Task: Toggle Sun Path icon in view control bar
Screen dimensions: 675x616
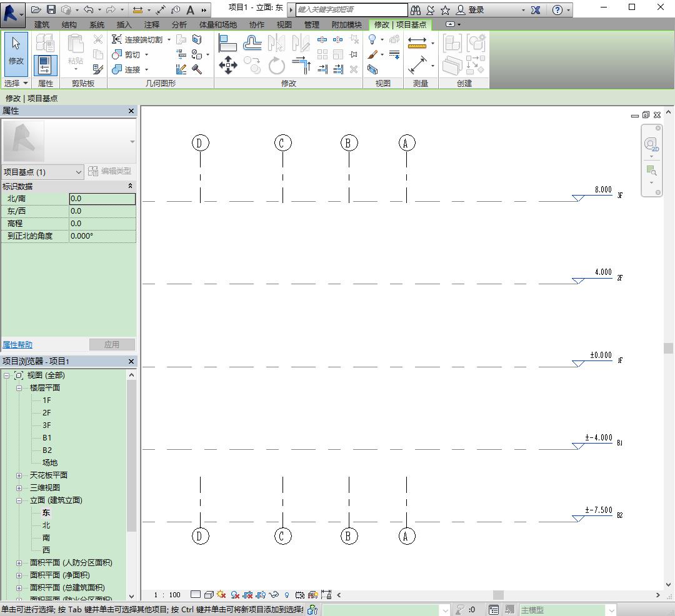Action: 221,595
